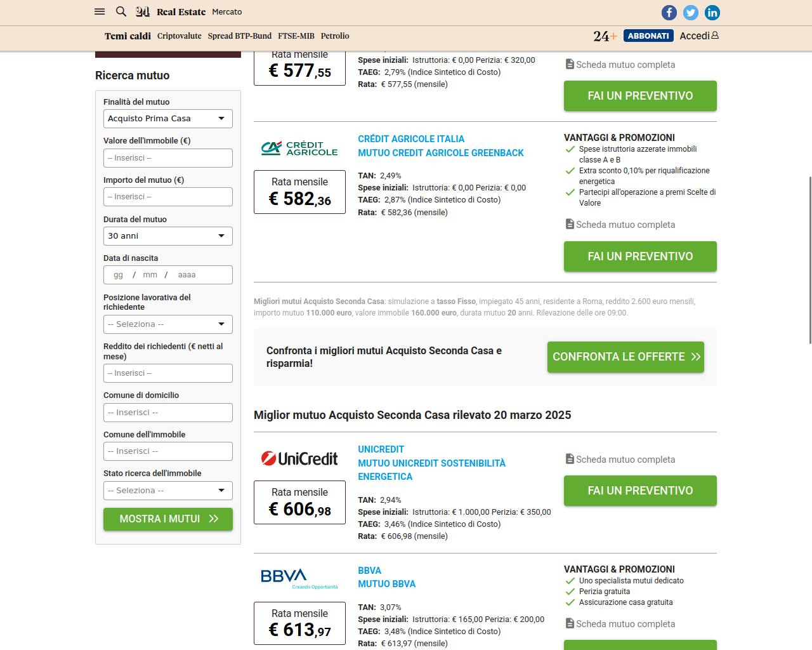Select the Criptovalute topic in nav
The width and height of the screenshot is (812, 650).
click(180, 36)
